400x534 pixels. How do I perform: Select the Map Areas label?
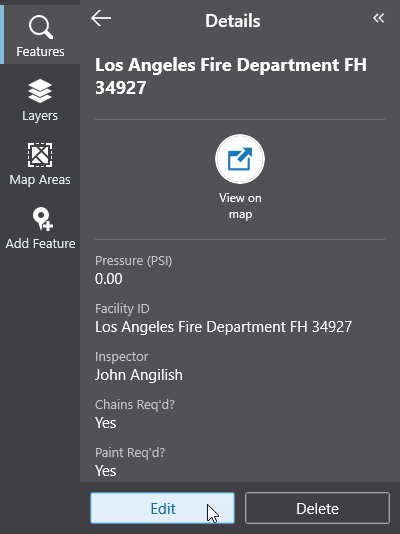(40, 179)
